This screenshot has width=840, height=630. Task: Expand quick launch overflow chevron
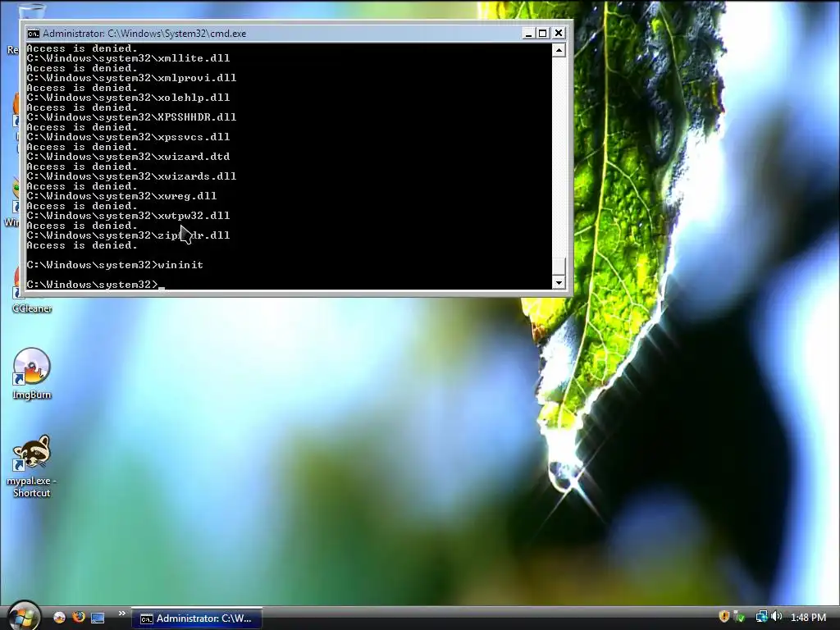[121, 614]
